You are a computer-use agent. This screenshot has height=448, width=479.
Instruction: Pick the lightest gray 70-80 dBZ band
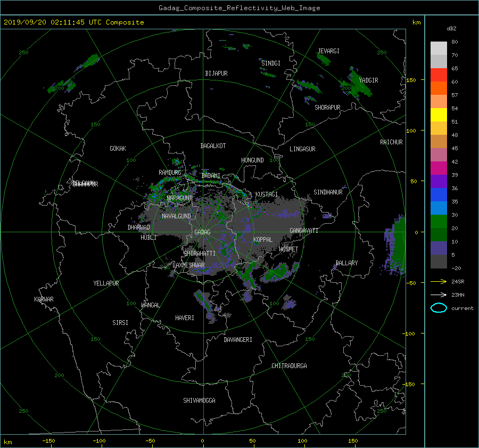[439, 48]
